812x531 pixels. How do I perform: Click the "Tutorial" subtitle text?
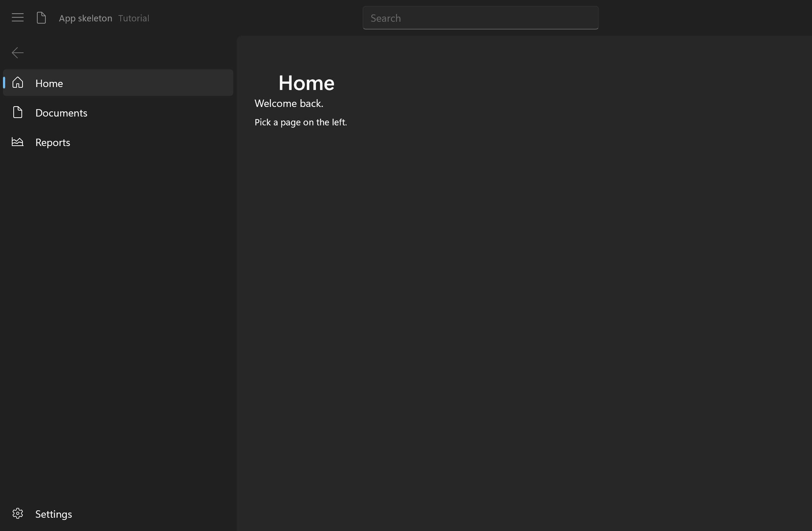coord(134,18)
